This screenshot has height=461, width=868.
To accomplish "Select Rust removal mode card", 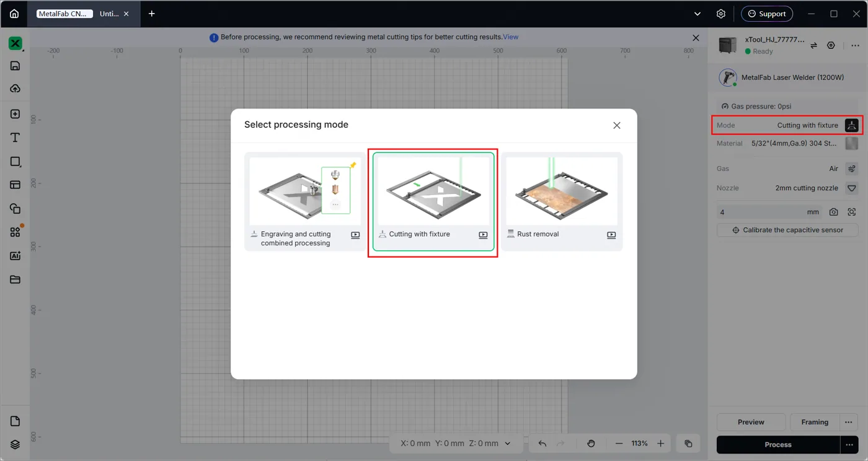I will click(x=562, y=201).
